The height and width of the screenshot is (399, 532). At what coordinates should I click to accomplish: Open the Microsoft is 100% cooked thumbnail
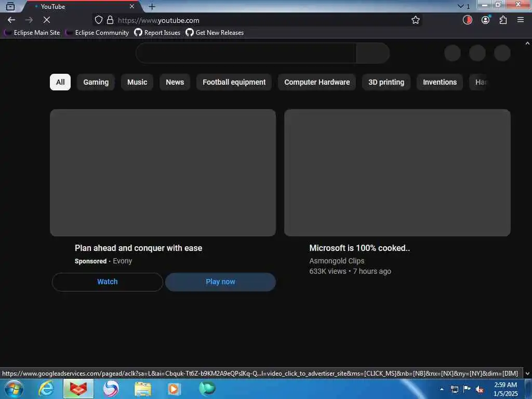[397, 172]
